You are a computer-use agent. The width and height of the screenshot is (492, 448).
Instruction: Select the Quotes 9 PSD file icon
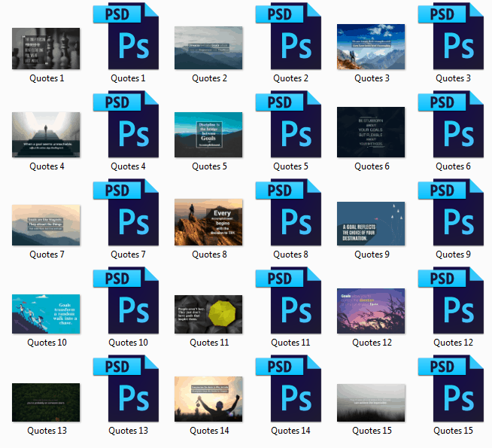[453, 213]
